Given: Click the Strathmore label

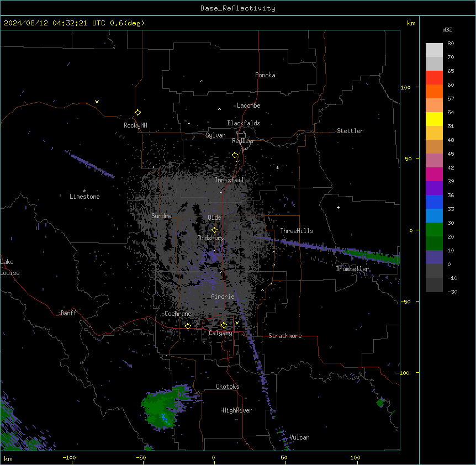Looking at the screenshot, I should [x=285, y=336].
